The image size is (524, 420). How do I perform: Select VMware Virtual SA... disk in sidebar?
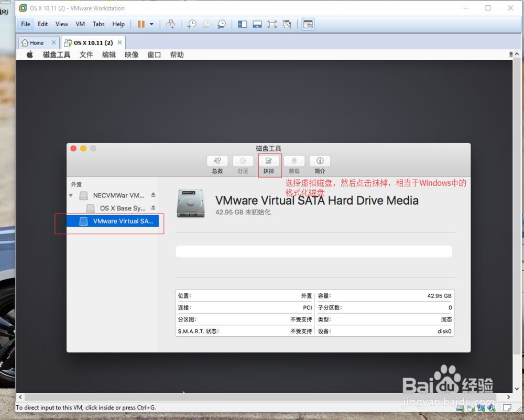(x=113, y=221)
